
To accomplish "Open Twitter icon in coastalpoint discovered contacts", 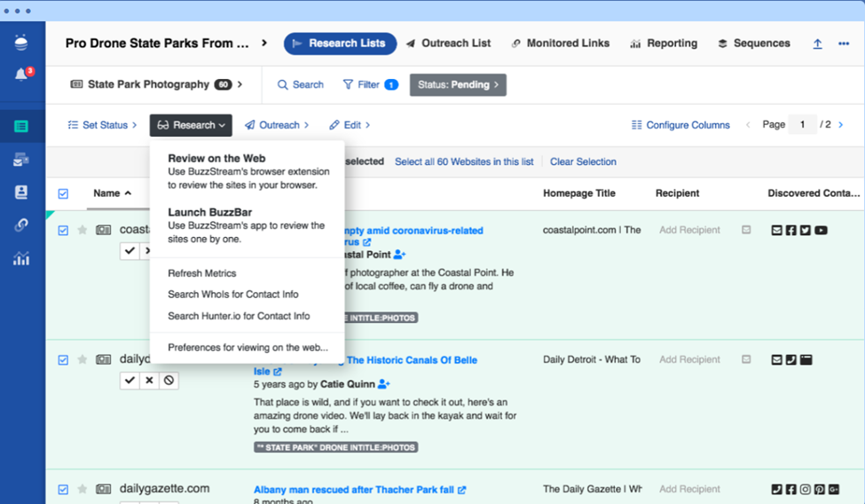I will point(806,230).
